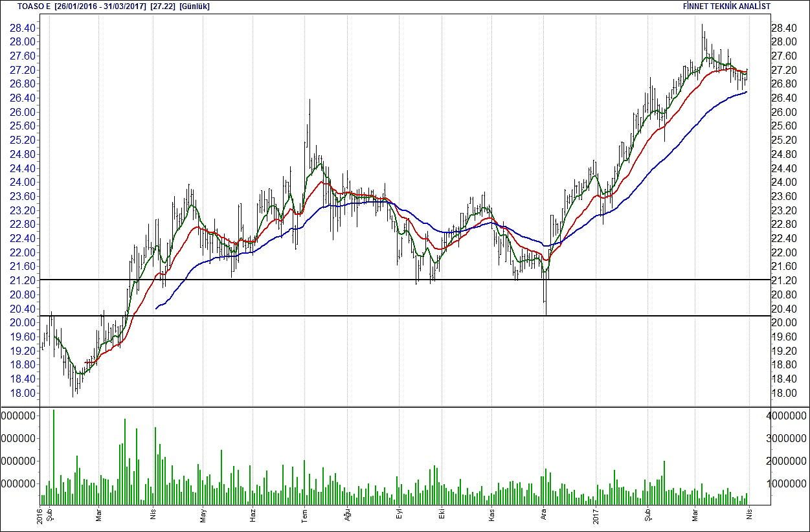The image size is (810, 532).
Task: Select the Haz month label on time axis
Action: (253, 516)
